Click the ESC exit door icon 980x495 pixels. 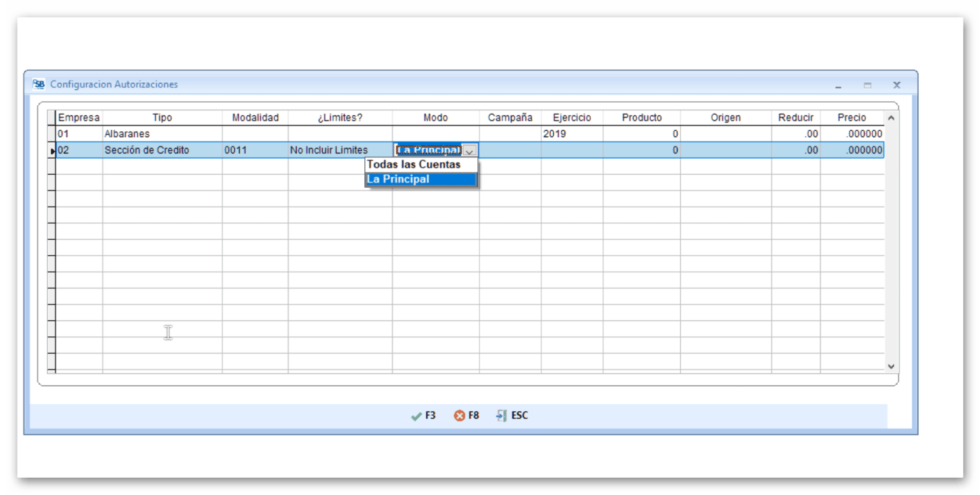[500, 415]
